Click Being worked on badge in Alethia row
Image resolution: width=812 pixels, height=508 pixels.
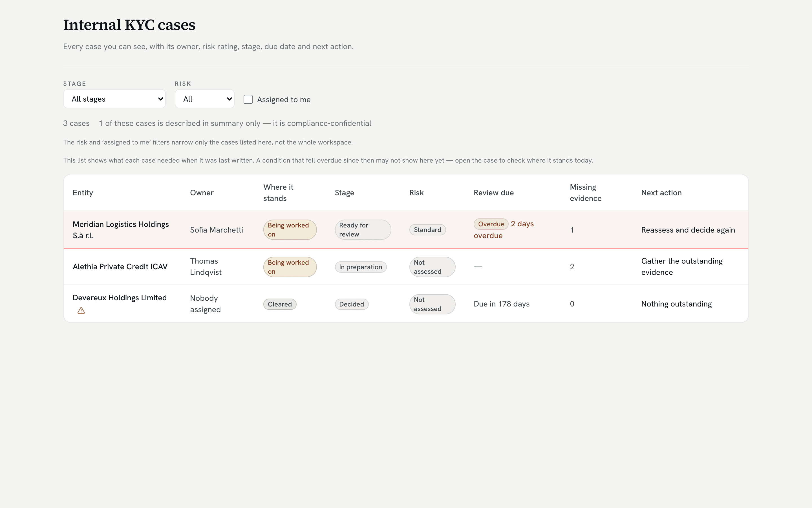pyautogui.click(x=290, y=267)
